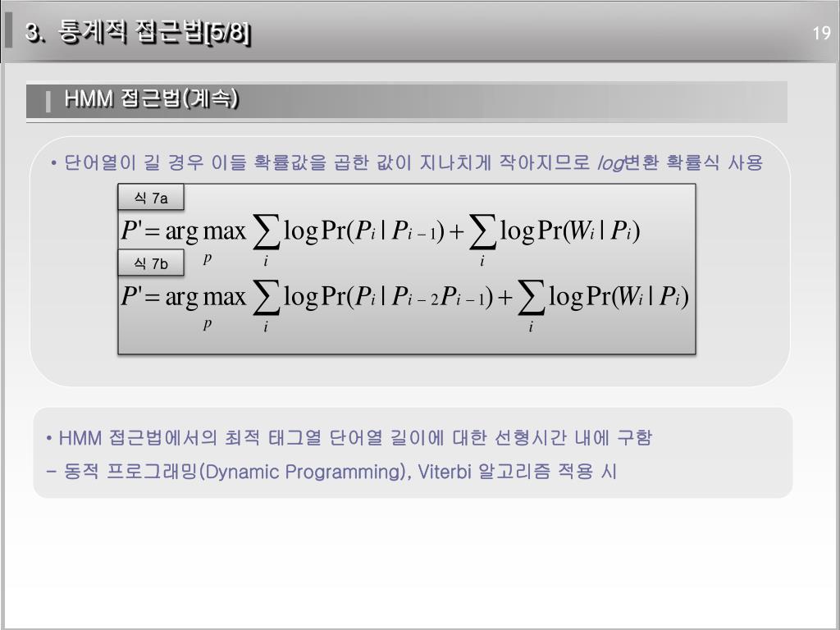Click the slide number 19
The height and width of the screenshot is (630, 840).
point(821,33)
